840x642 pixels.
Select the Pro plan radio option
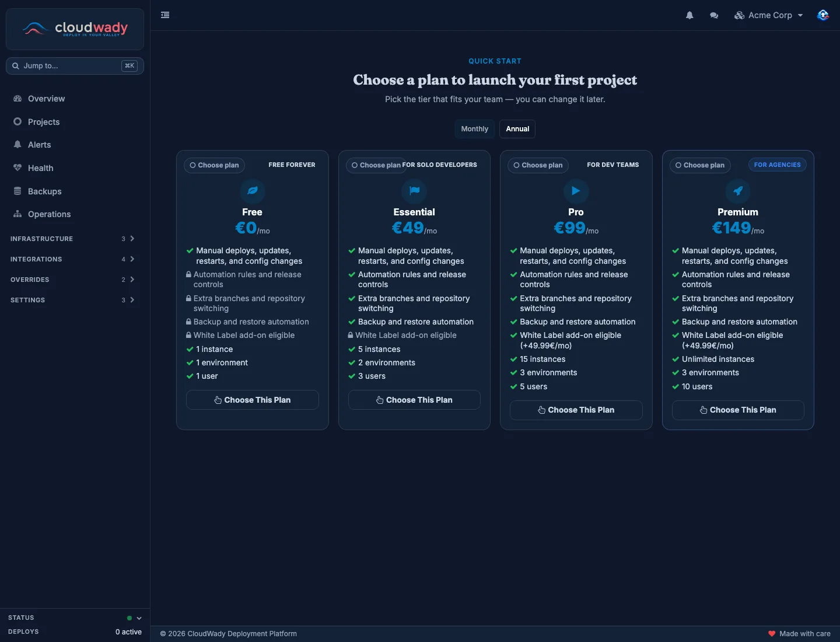[x=538, y=165]
